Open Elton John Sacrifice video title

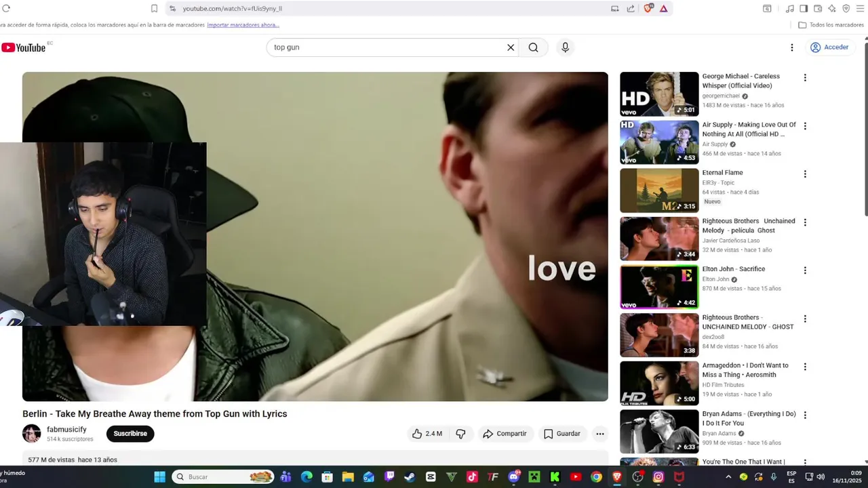[734, 269]
